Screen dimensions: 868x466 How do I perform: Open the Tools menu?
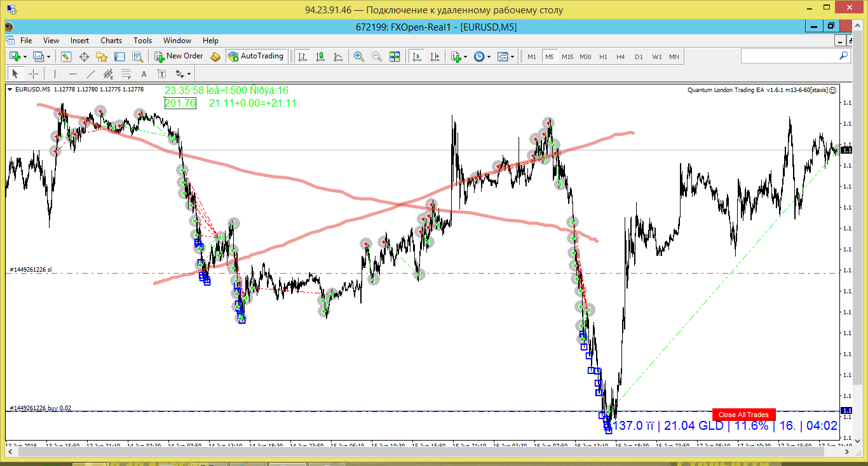143,40
